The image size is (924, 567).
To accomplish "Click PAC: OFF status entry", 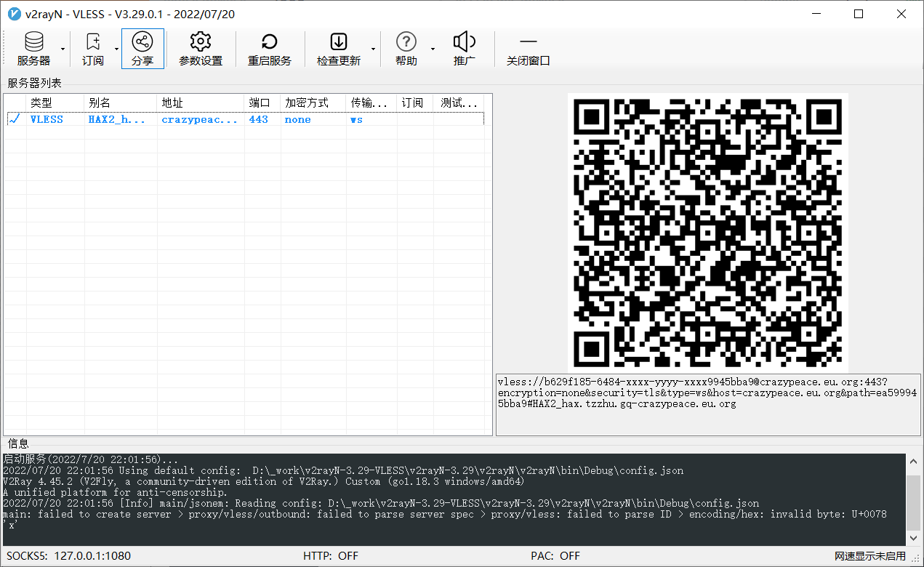I will [x=555, y=555].
